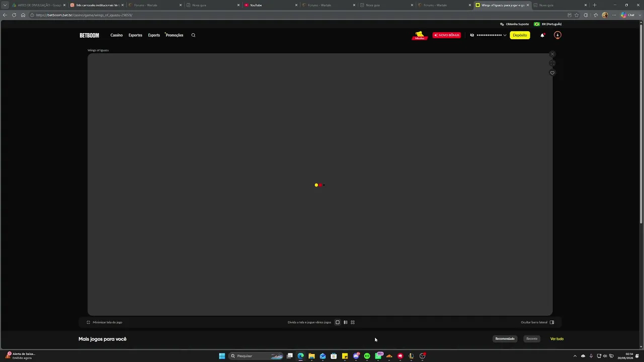Select four-grid split layout icon

coord(353,322)
